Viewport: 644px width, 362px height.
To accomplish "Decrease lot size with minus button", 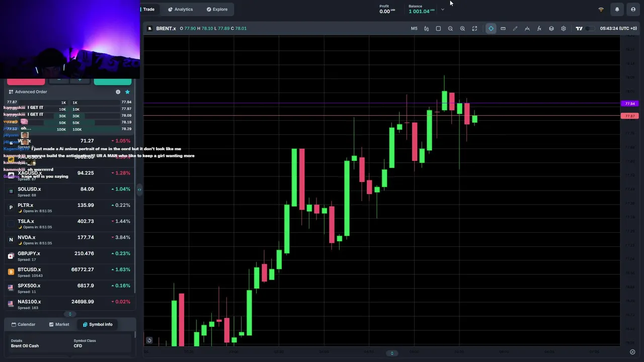I will [x=59, y=79].
